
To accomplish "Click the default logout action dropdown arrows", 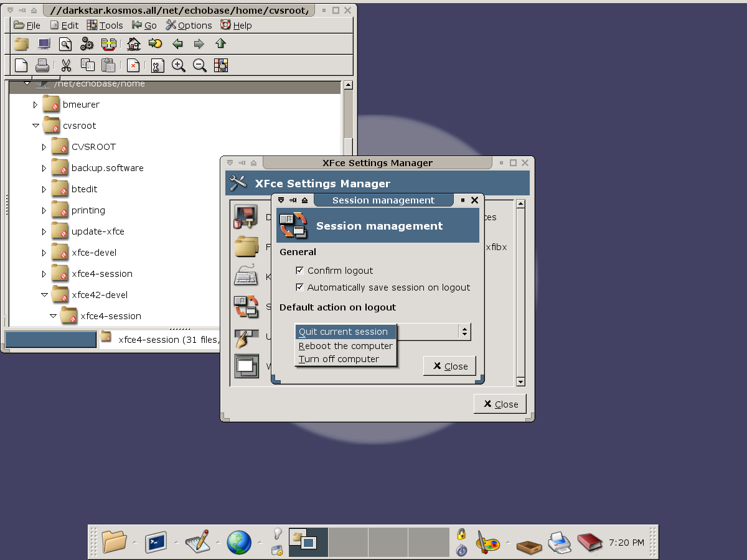I will (464, 332).
